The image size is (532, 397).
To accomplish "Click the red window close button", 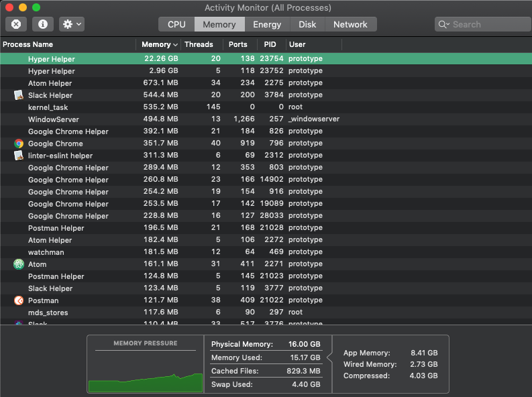I will tap(9, 7).
